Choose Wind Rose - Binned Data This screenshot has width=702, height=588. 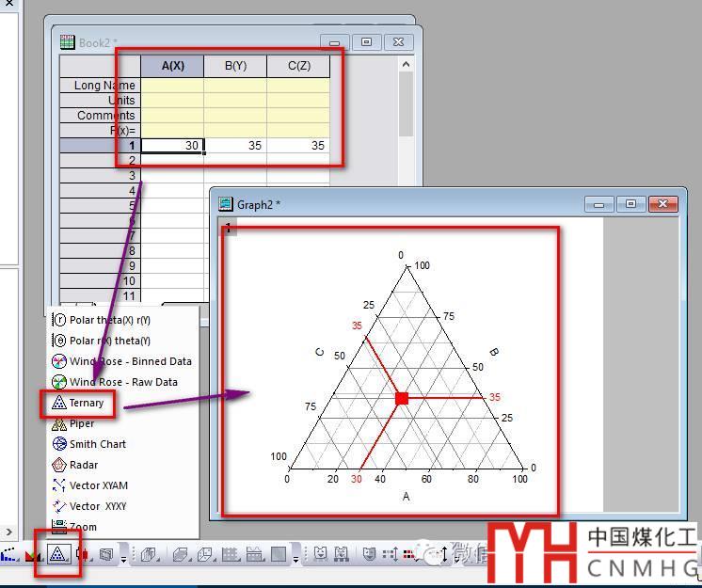coord(121,361)
